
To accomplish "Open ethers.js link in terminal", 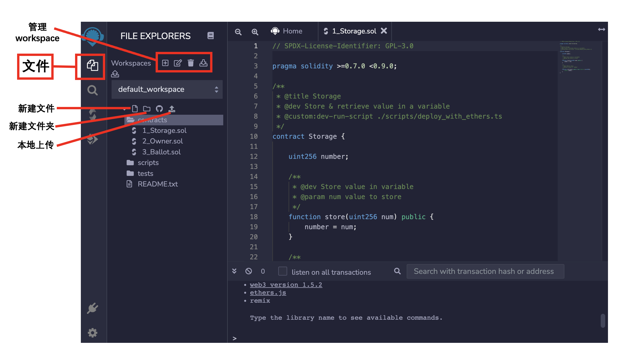I will pyautogui.click(x=268, y=293).
